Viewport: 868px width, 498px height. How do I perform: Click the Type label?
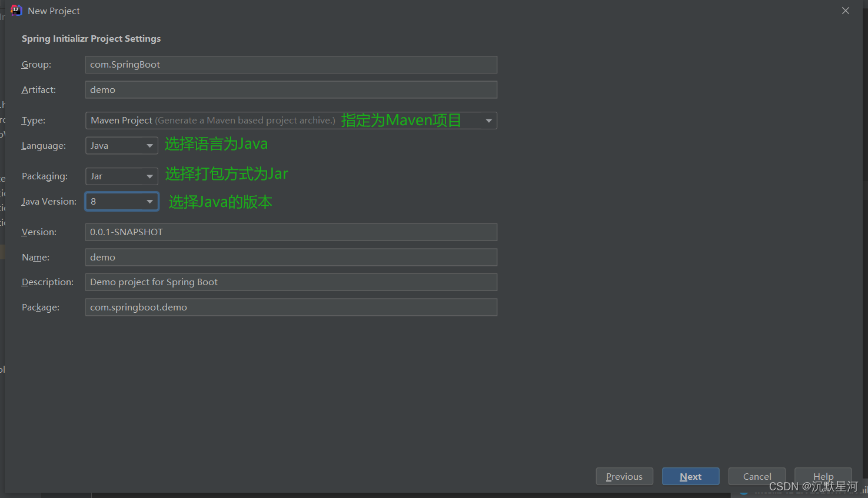(34, 121)
